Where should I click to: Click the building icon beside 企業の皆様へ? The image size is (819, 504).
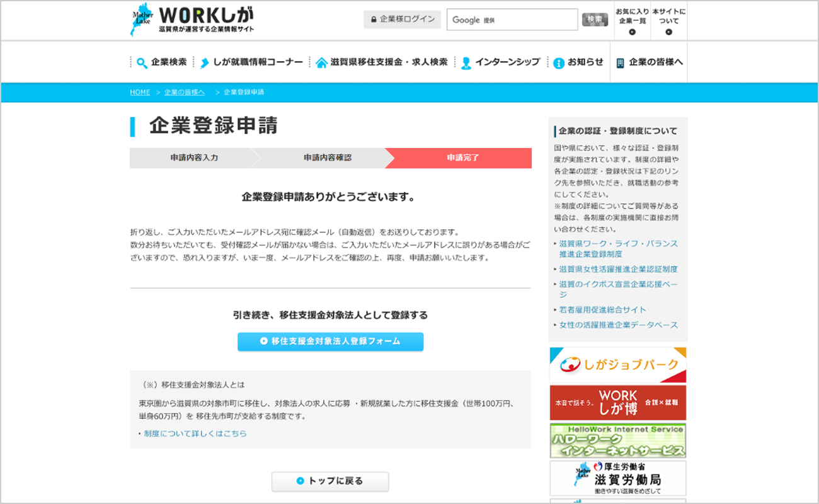(x=621, y=62)
